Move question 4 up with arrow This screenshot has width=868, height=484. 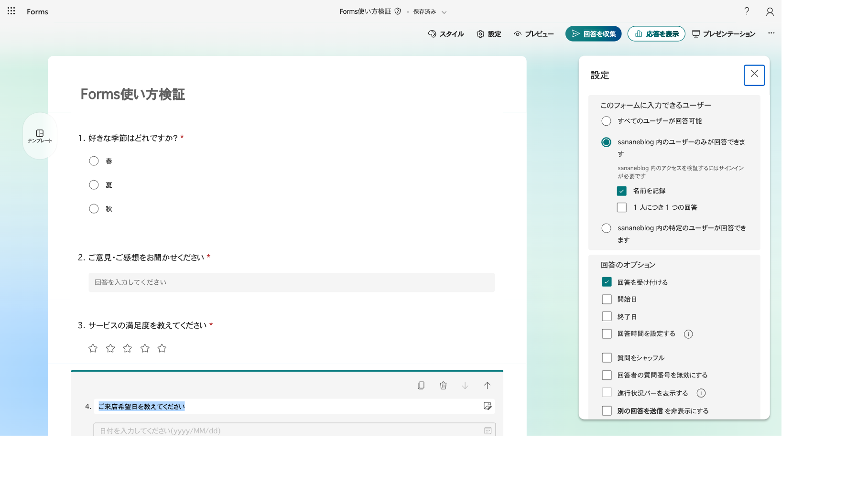[487, 386]
